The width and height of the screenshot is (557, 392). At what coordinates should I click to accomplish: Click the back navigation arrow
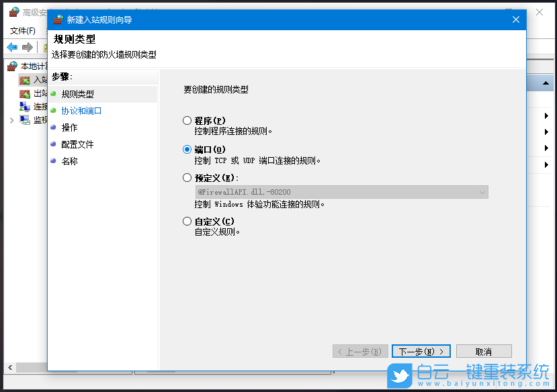pos(11,47)
